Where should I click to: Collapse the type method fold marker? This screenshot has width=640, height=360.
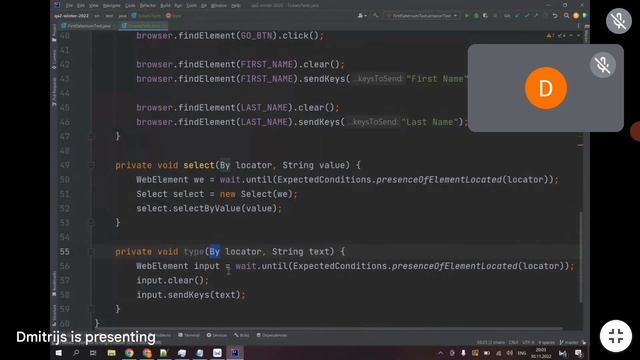[x=92, y=251]
